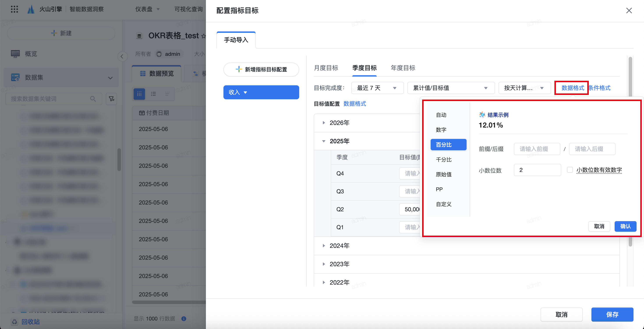Click the 请输入前缀 input field
Viewport: 644px width, 329px height.
(537, 149)
